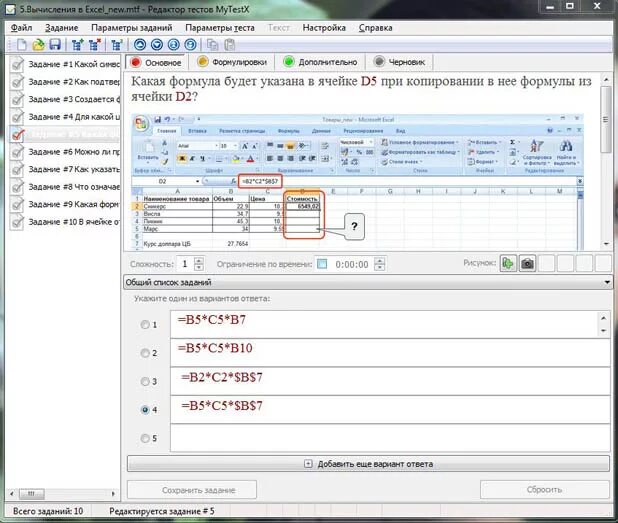Click the status text Редактируется задание # 5
This screenshot has height=523, width=618.
tap(162, 511)
